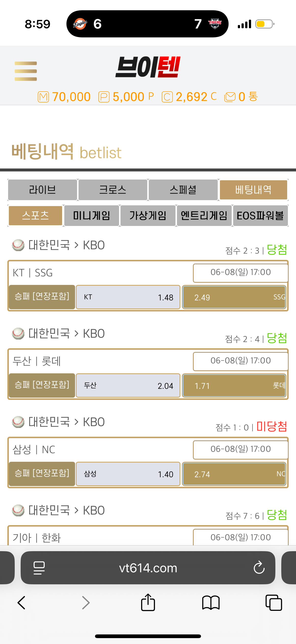
Task: Tap the Eagles vs Tigers live score pill
Action: (147, 24)
